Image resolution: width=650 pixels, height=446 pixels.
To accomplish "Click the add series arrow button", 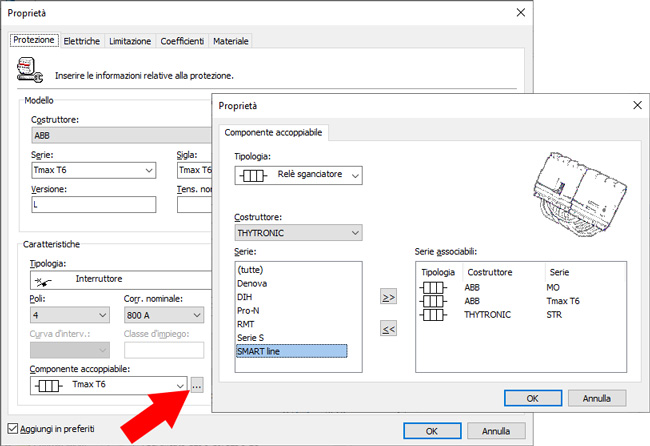I will (390, 297).
